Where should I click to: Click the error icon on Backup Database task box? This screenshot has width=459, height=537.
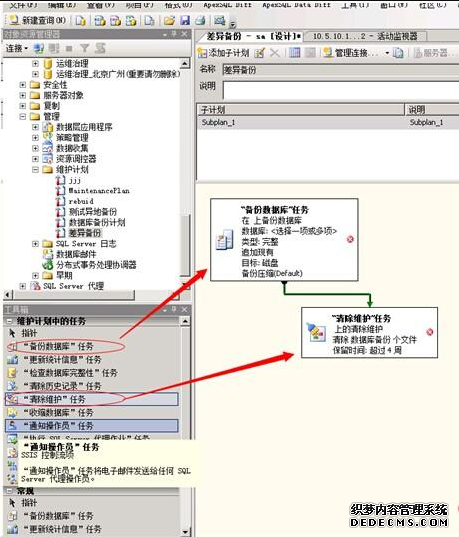(x=350, y=239)
